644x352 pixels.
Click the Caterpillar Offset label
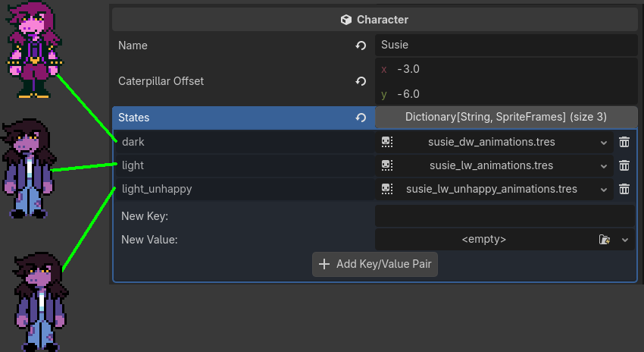pyautogui.click(x=161, y=81)
